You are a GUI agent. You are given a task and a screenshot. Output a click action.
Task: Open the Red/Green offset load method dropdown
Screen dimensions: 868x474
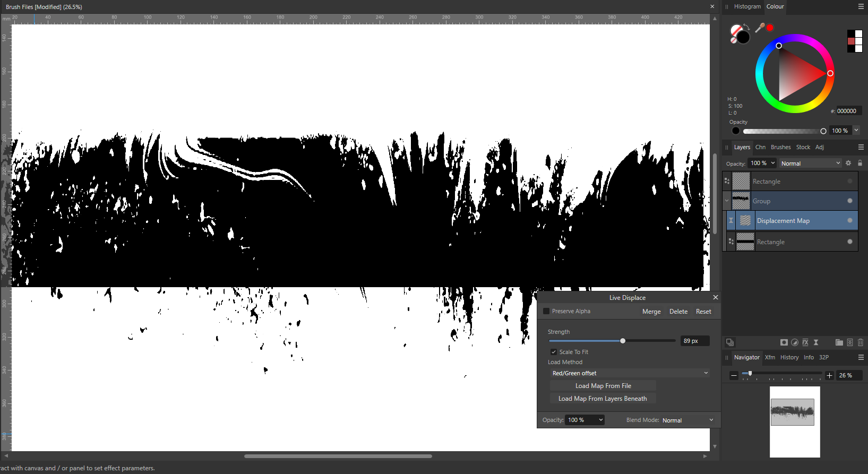point(630,373)
